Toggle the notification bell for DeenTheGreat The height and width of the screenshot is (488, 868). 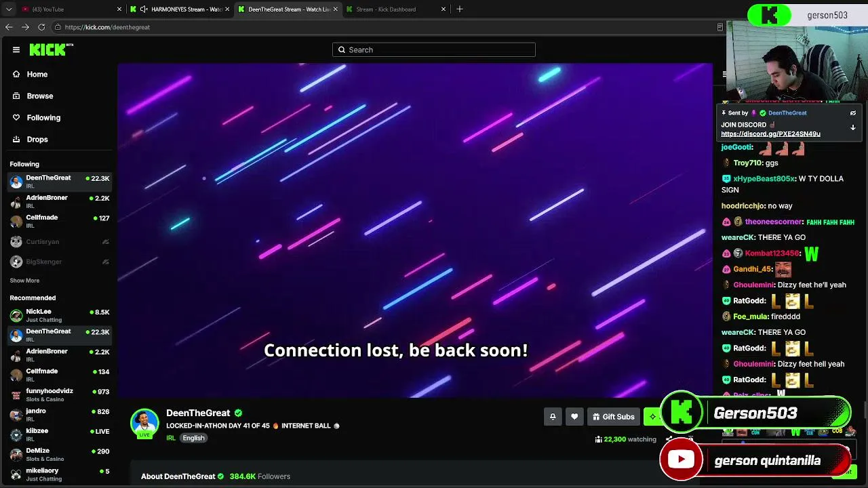click(553, 417)
